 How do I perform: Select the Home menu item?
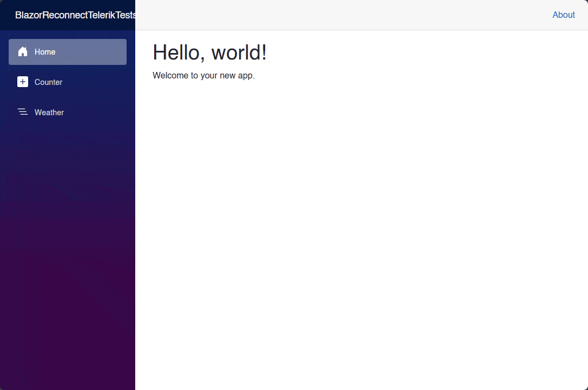coord(45,51)
